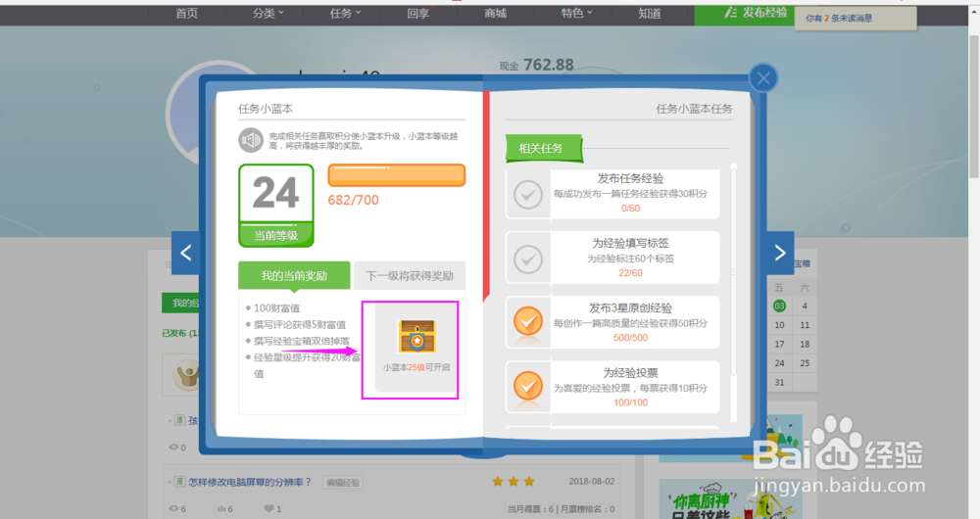
Task: Open the 商城 menu item
Action: click(x=495, y=13)
